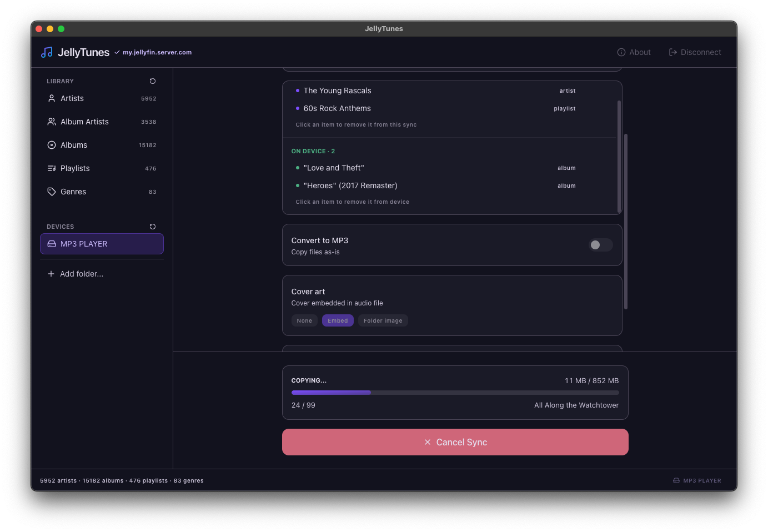Click Add folder... in the sidebar

click(102, 274)
